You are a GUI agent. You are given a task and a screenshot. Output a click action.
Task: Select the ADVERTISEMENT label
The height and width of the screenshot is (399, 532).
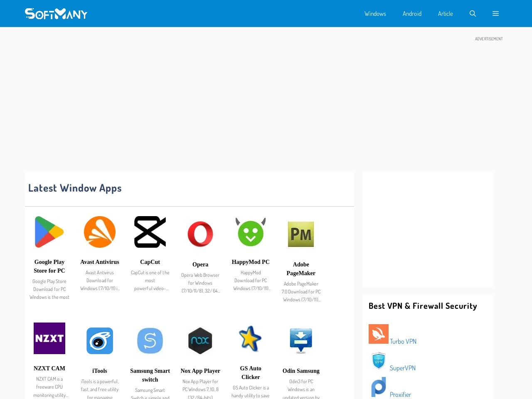pyautogui.click(x=489, y=39)
